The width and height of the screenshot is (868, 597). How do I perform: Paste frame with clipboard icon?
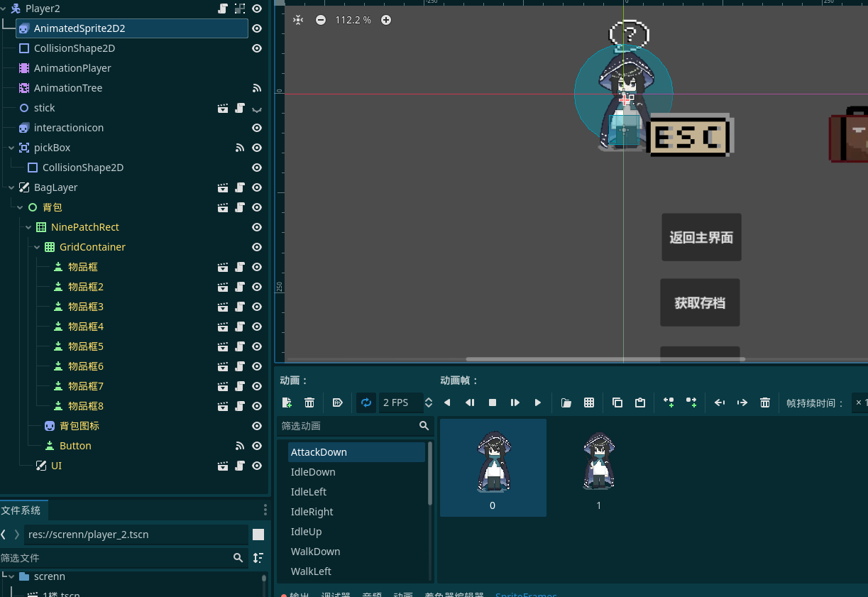coord(640,402)
